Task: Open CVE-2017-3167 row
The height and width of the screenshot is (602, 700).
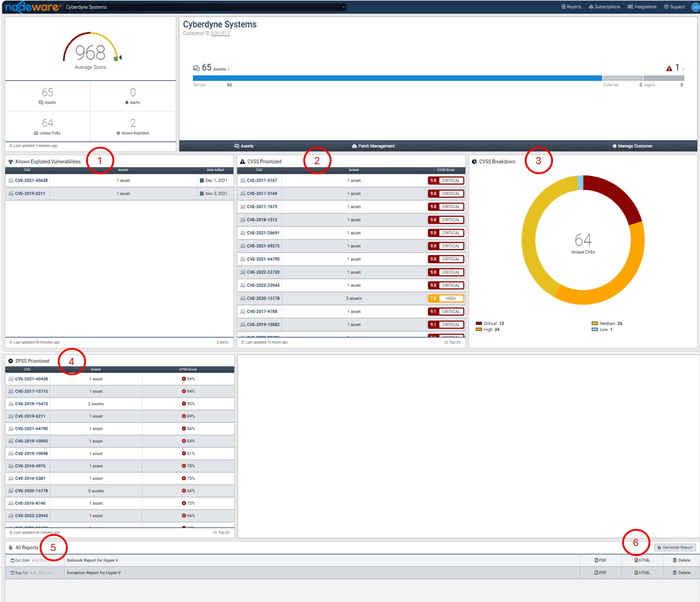Action: pyautogui.click(x=351, y=181)
